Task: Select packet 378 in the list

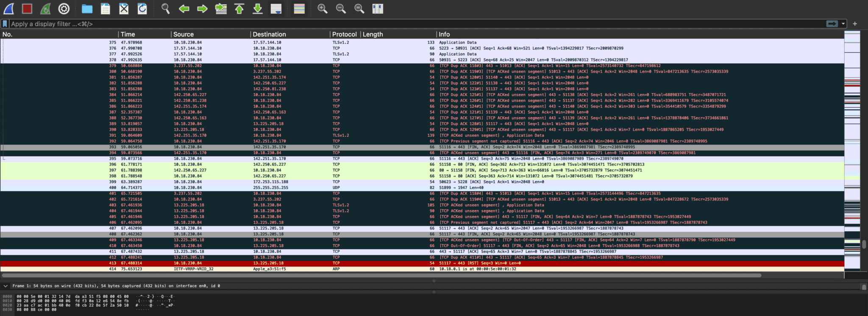Action: click(x=422, y=60)
